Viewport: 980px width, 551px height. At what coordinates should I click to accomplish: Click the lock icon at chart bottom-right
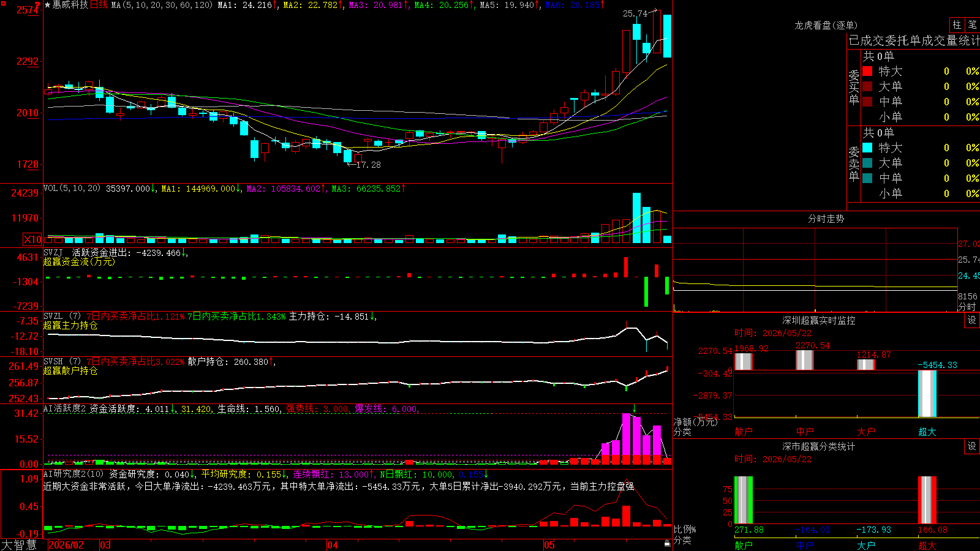tap(667, 544)
